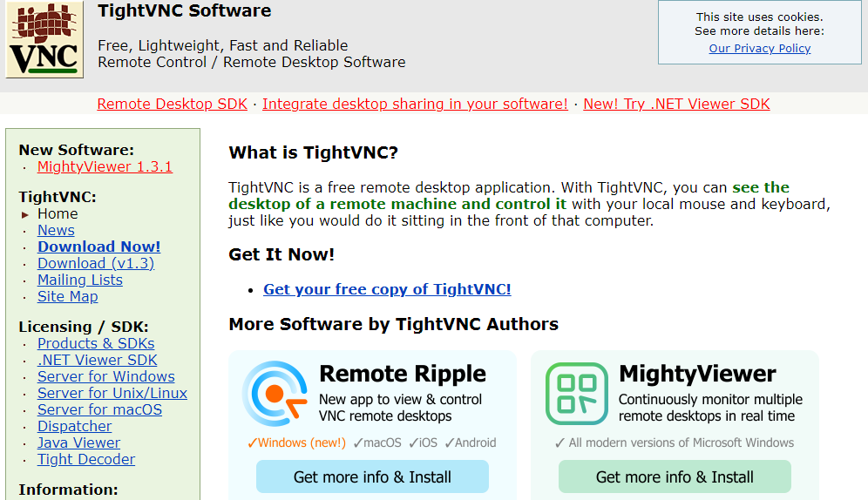Open Server for Windows link
The width and height of the screenshot is (868, 500).
(x=105, y=376)
